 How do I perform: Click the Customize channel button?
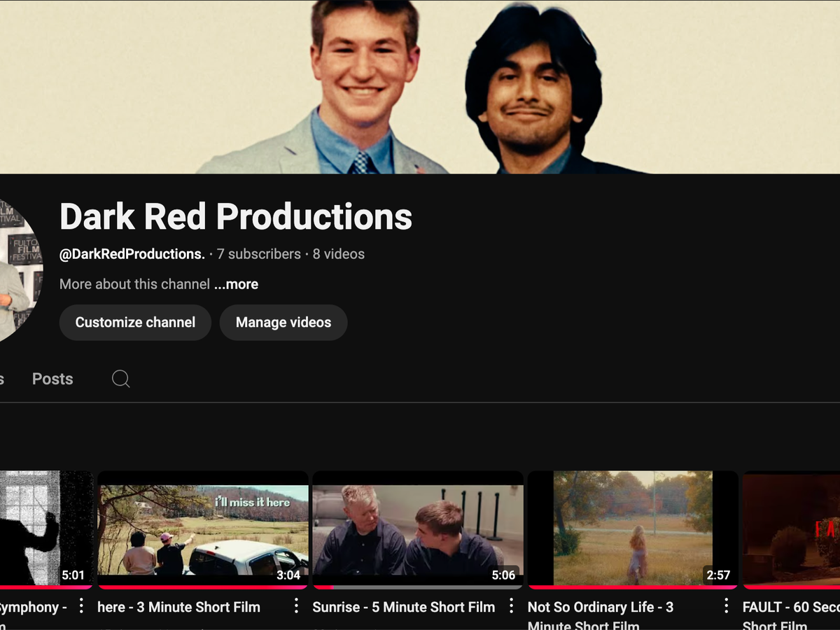[x=135, y=323]
